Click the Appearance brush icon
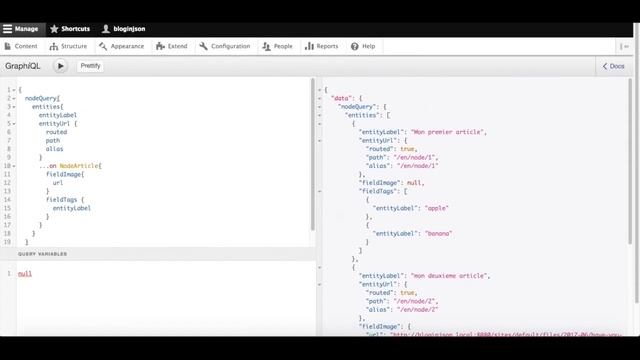 pyautogui.click(x=103, y=46)
